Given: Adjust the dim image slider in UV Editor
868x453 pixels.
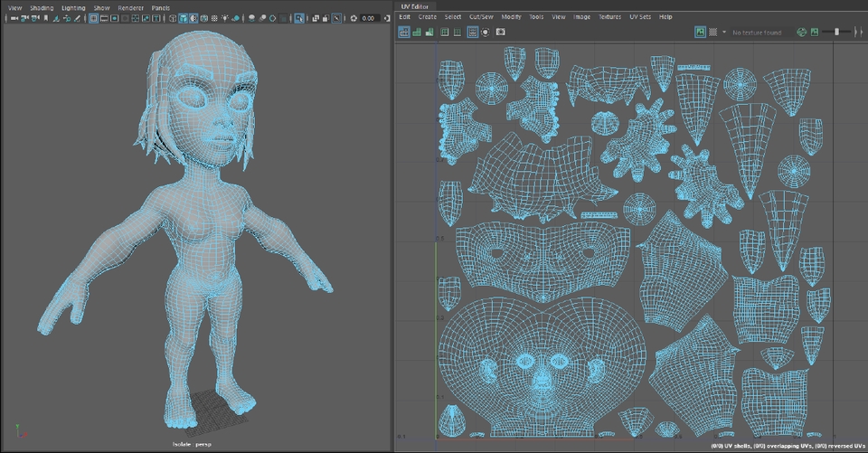Looking at the screenshot, I should pyautogui.click(x=836, y=33).
